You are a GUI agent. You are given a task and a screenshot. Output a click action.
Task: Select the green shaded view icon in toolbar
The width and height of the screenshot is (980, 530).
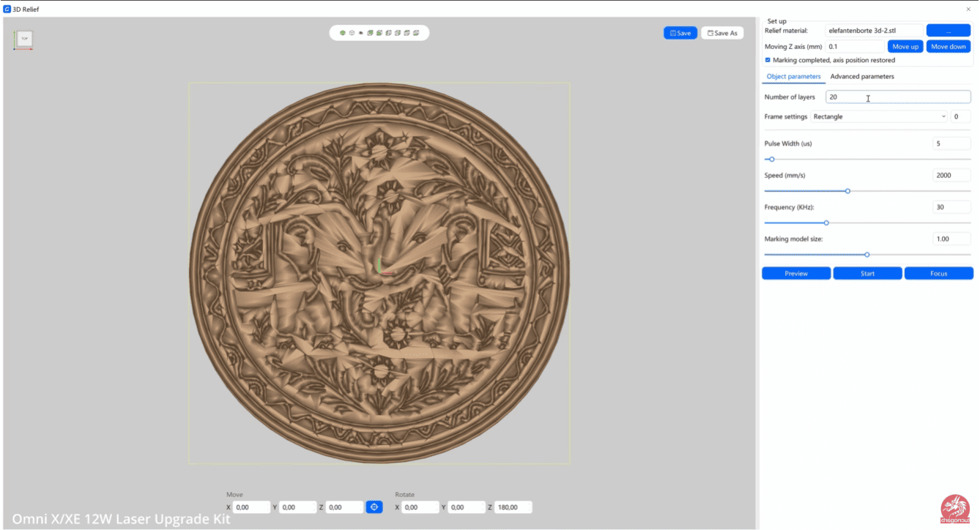[x=342, y=33]
